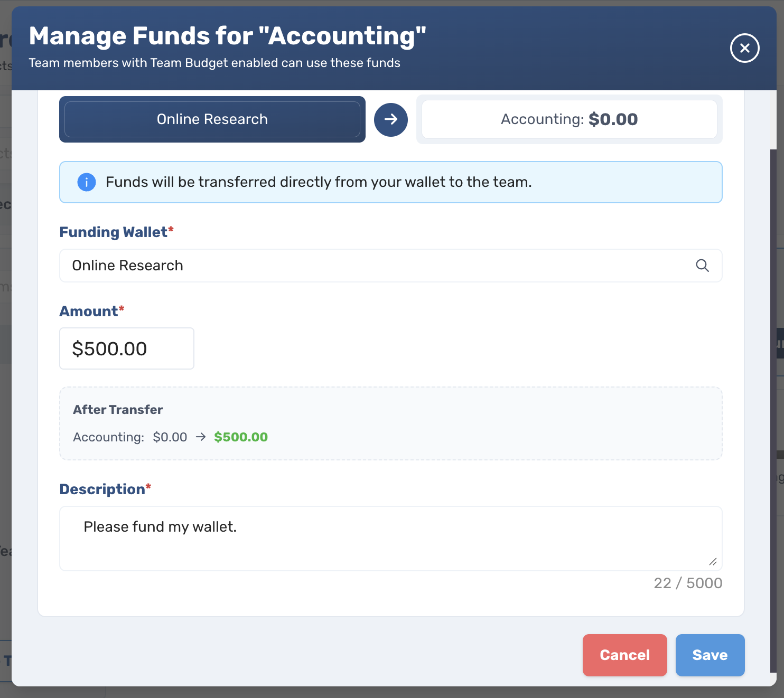Focus the Amount field showing $500.00
Viewport: 784px width, 698px height.
[x=127, y=348]
